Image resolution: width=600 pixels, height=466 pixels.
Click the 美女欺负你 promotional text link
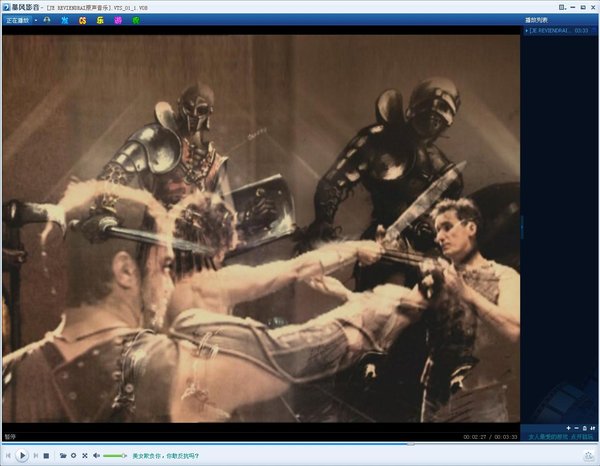(165, 456)
